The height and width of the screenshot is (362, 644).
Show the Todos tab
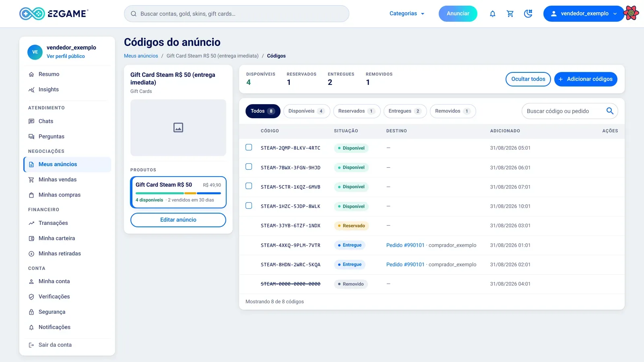263,111
